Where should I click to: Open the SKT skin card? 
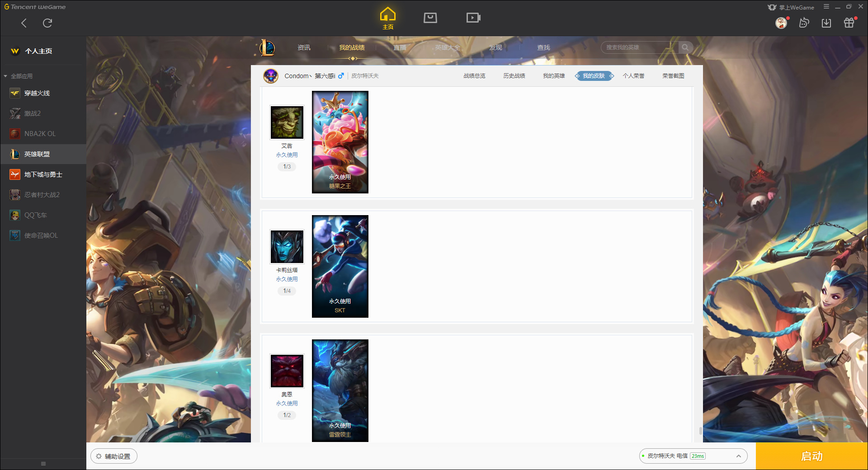[x=340, y=266]
